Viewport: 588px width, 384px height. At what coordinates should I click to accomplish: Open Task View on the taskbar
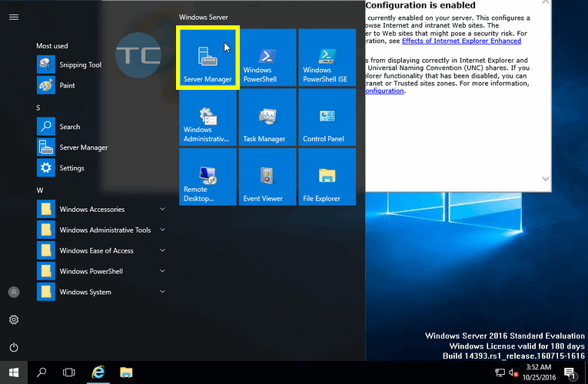[69, 372]
